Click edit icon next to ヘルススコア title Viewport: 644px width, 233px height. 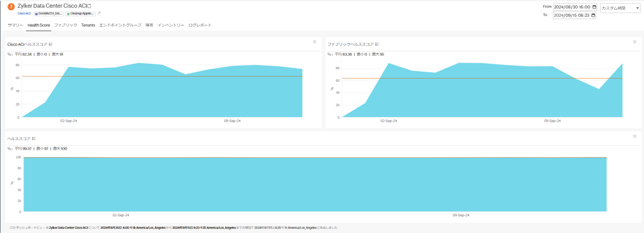click(34, 138)
